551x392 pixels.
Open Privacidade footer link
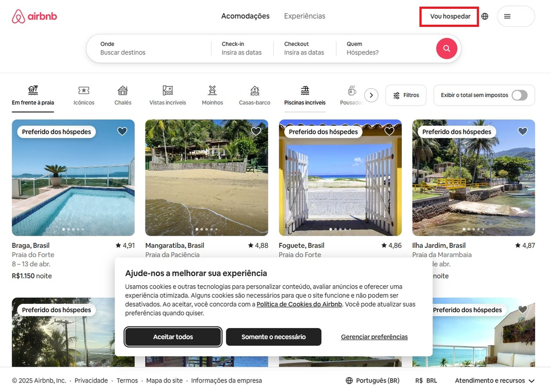pos(91,380)
